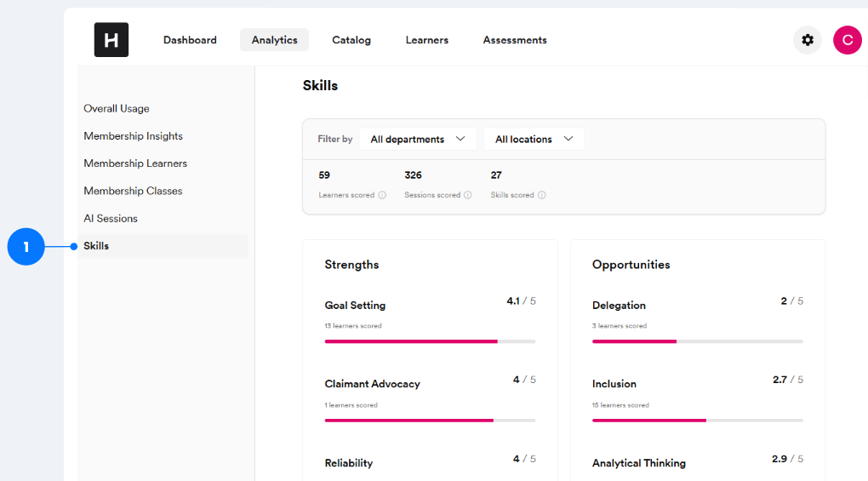Click the Delegation progress bar
868x481 pixels.
[698, 341]
